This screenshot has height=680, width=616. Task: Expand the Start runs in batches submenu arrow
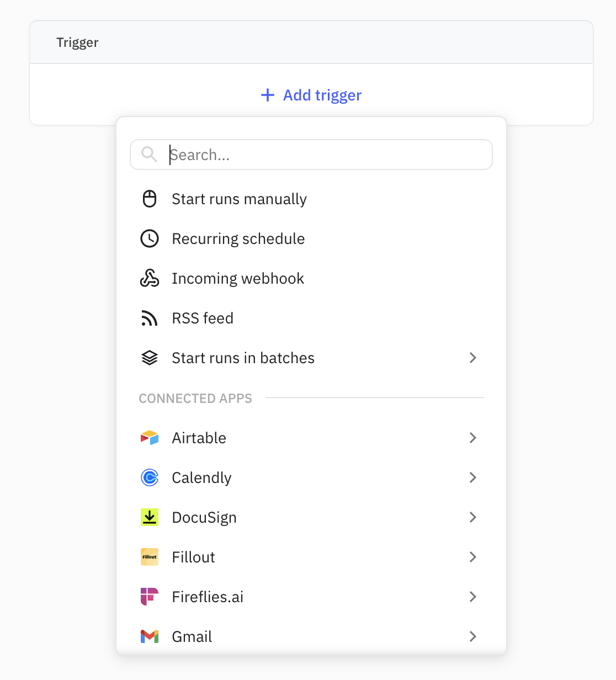tap(472, 358)
